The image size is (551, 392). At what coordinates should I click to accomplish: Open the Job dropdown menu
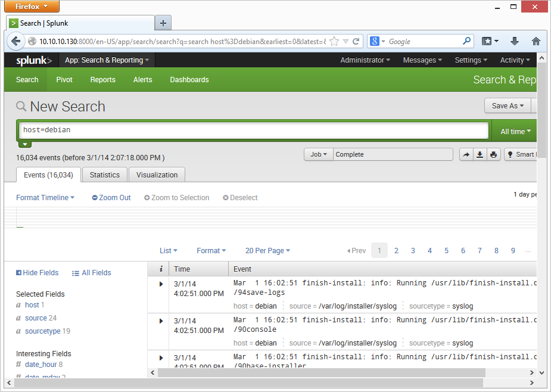coord(318,154)
